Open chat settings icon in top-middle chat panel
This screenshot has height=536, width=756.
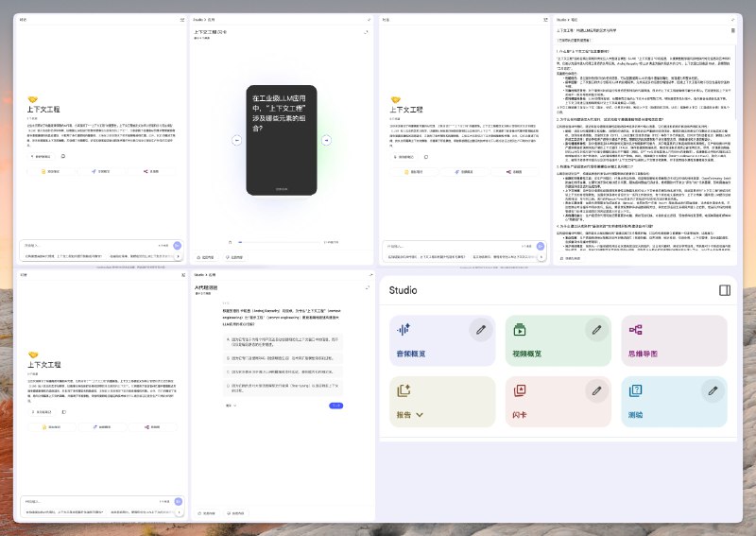click(545, 20)
